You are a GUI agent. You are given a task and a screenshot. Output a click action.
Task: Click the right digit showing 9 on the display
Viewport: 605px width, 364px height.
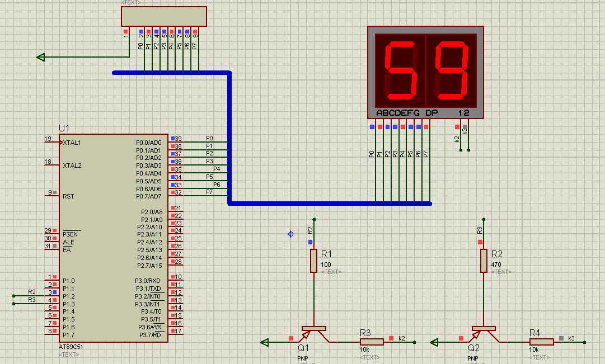[x=453, y=71]
